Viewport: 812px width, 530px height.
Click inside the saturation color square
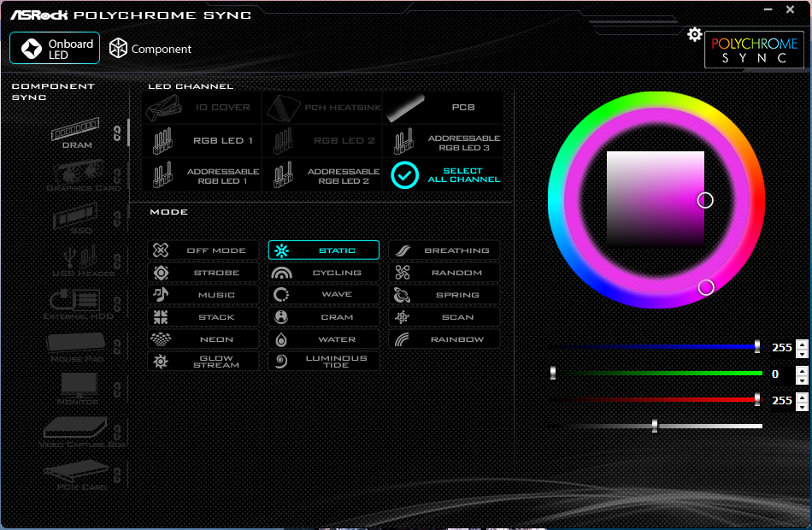pyautogui.click(x=655, y=199)
